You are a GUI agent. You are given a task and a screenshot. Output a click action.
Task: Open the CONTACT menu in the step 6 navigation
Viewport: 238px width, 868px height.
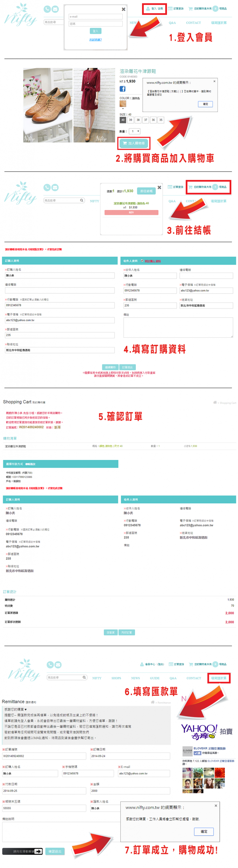pos(194,678)
